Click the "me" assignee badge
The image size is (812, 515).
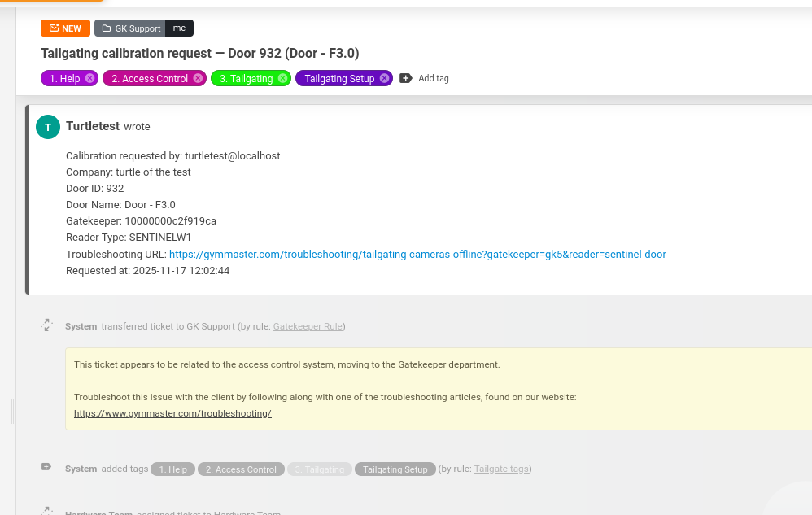179,28
